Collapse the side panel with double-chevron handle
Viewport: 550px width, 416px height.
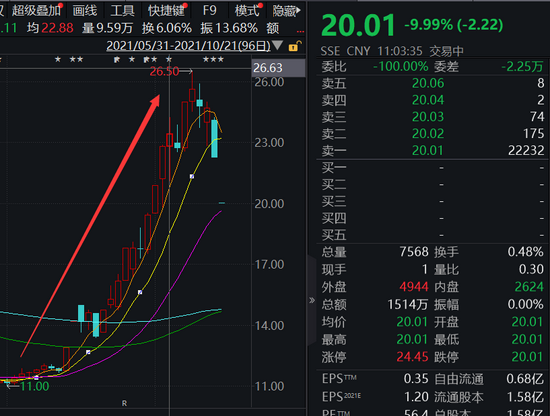[x=311, y=300]
